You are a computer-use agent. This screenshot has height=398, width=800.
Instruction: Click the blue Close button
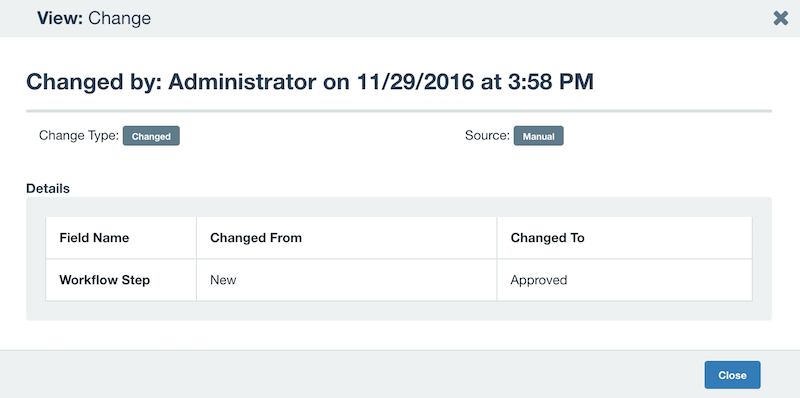pyautogui.click(x=732, y=375)
